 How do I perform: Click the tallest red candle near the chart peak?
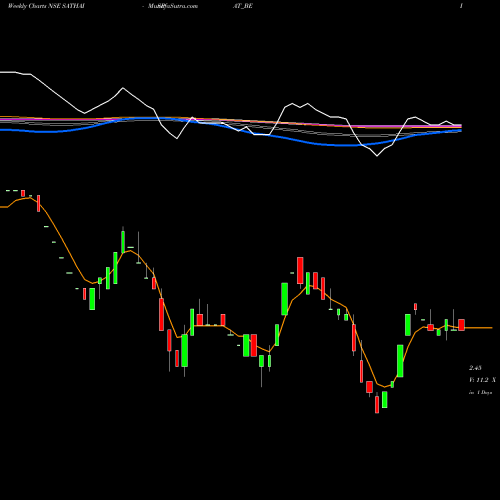pos(300,270)
